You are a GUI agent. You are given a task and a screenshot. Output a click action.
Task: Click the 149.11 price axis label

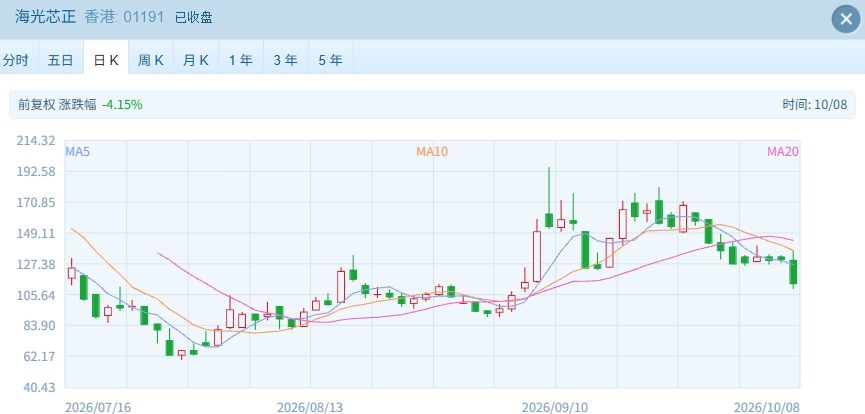tap(36, 233)
